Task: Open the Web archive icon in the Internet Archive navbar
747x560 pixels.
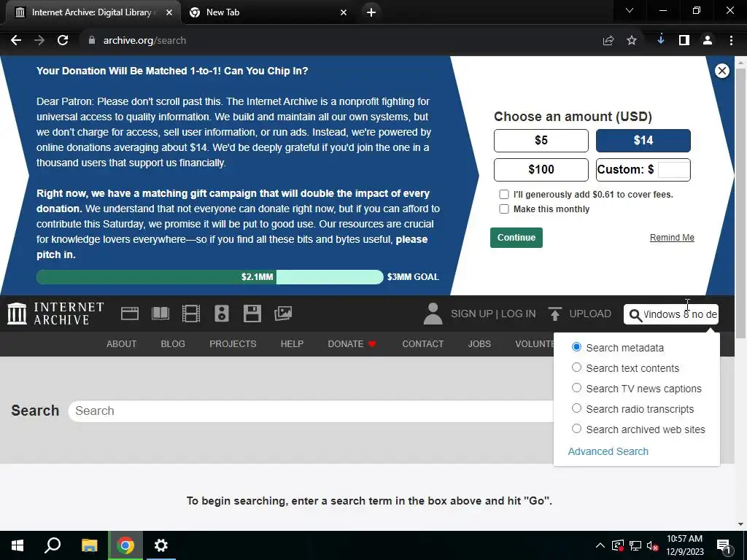Action: [130, 314]
